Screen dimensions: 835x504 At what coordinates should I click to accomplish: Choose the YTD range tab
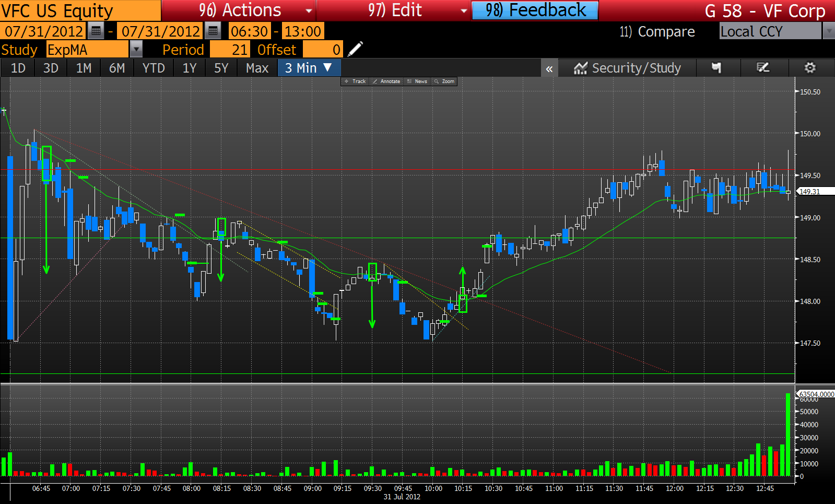[x=154, y=68]
